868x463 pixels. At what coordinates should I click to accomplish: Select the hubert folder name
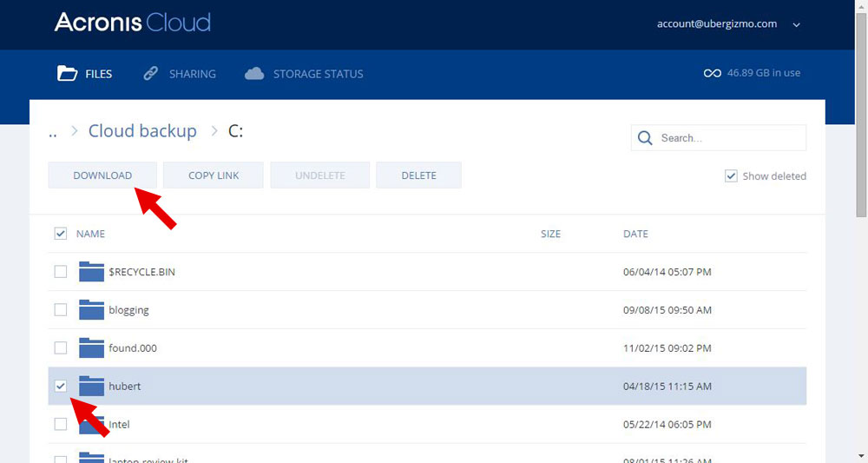click(124, 386)
